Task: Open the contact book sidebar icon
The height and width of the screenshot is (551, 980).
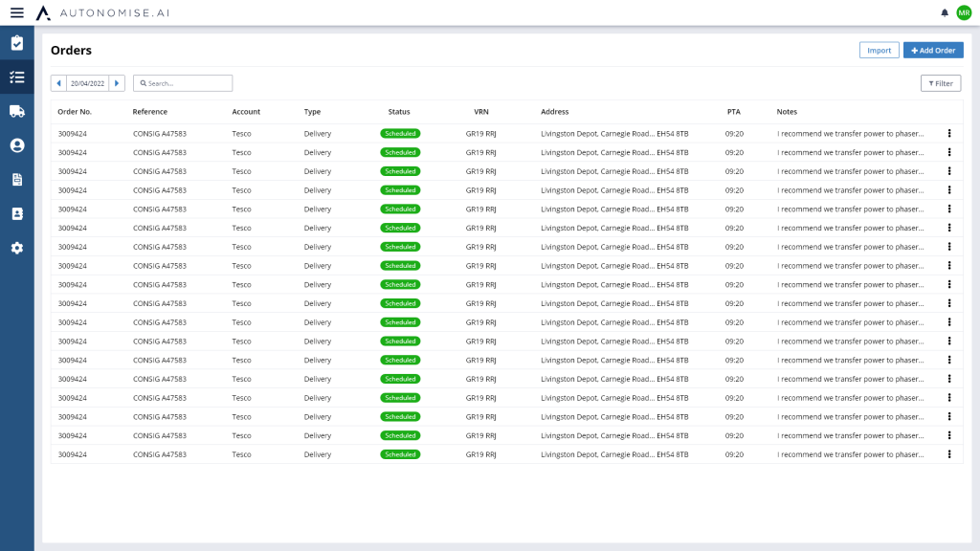Action: tap(16, 213)
